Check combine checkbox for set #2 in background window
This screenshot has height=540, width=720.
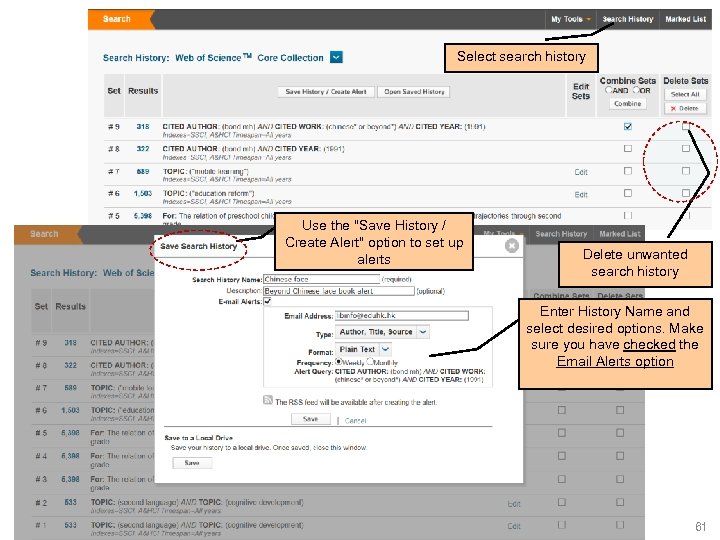pos(562,502)
